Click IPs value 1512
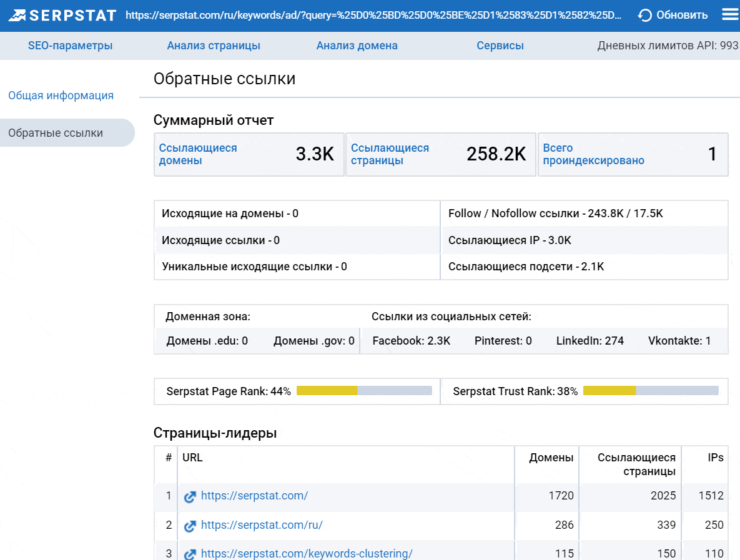Screen dimensions: 740x560 [711, 496]
